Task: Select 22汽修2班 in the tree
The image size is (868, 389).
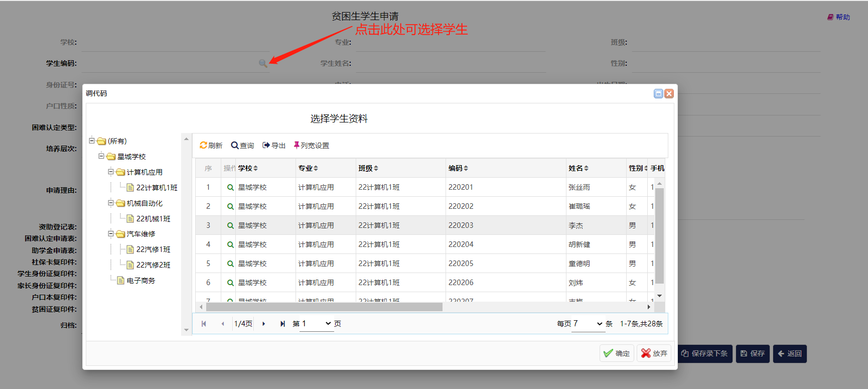Action: 153,265
